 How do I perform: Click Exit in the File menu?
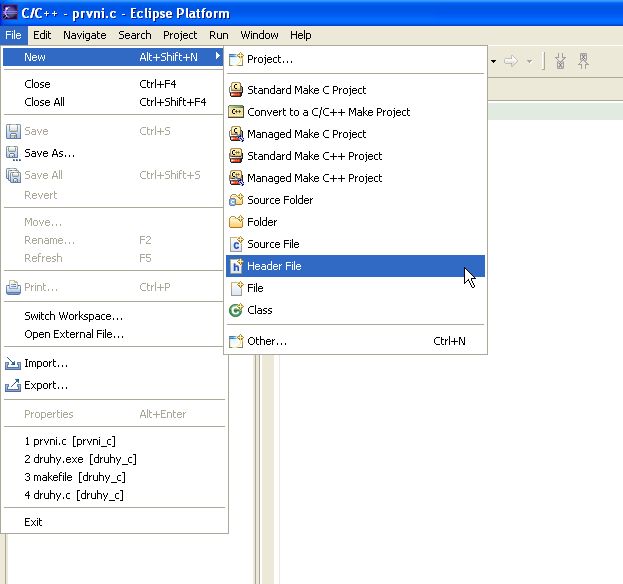tap(33, 522)
